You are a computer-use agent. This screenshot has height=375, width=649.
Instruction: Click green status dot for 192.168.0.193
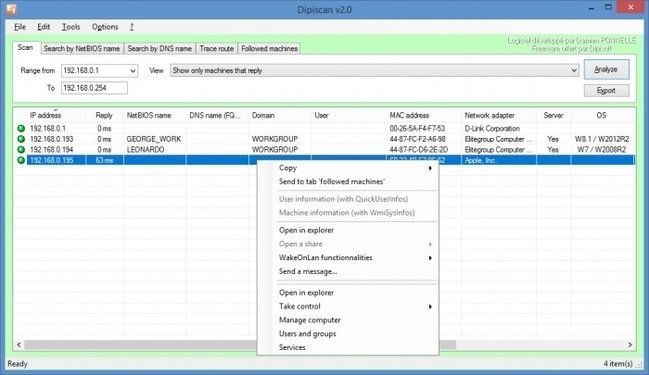[21, 139]
